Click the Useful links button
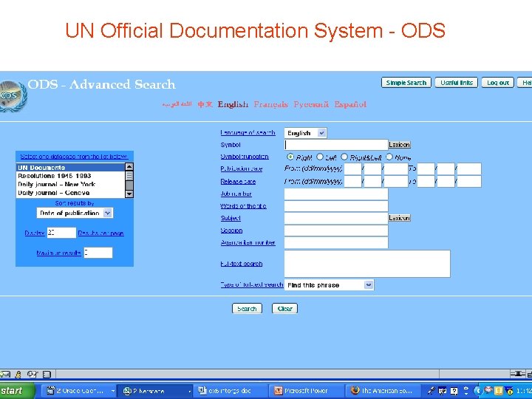 pos(457,83)
